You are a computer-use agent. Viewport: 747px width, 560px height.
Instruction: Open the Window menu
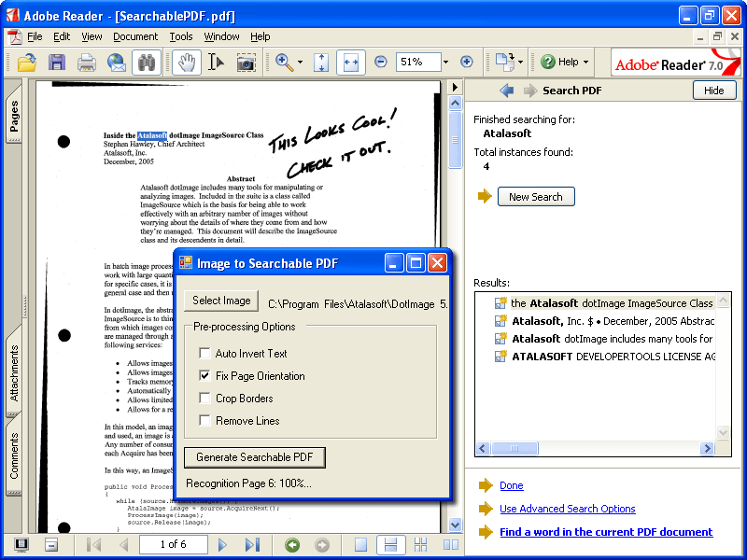tap(221, 36)
